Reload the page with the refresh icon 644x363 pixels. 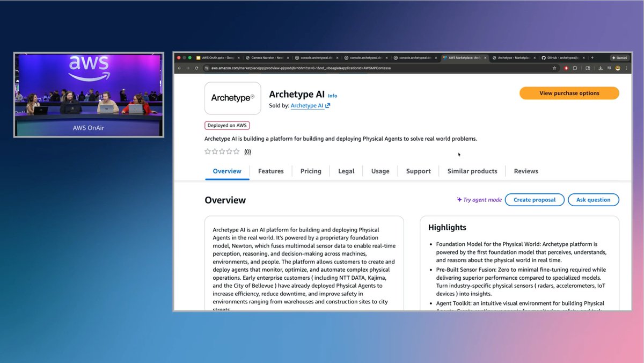[196, 68]
